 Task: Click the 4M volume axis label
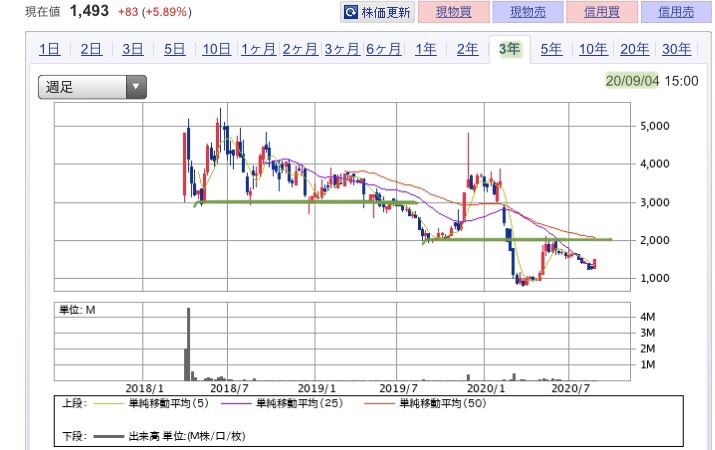648,317
